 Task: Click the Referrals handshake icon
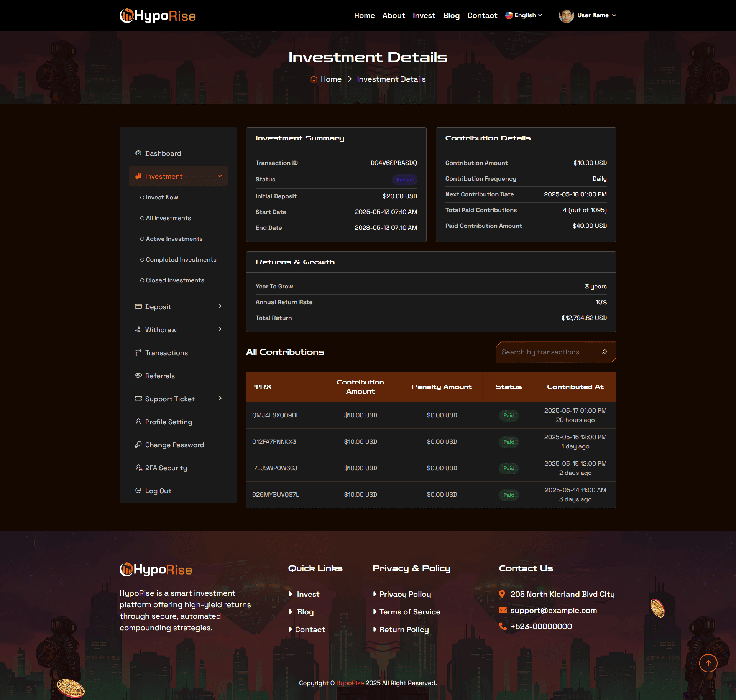click(x=138, y=376)
